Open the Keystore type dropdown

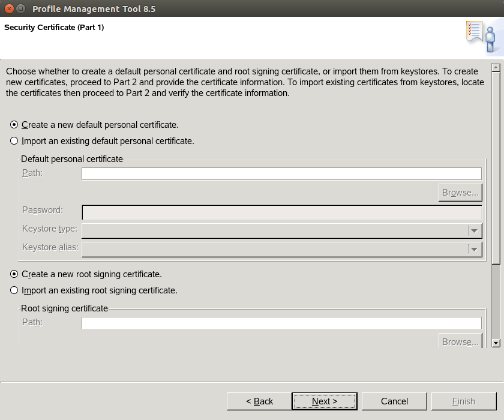coord(282,231)
